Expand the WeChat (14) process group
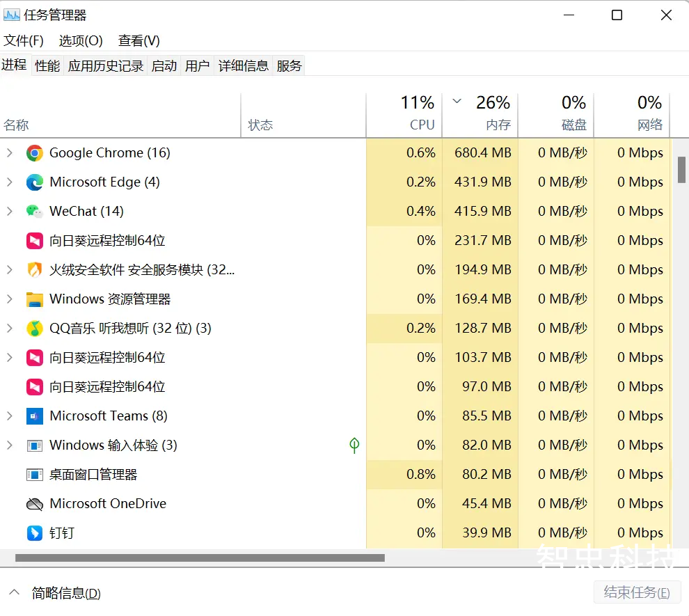The width and height of the screenshot is (689, 616). coord(10,212)
